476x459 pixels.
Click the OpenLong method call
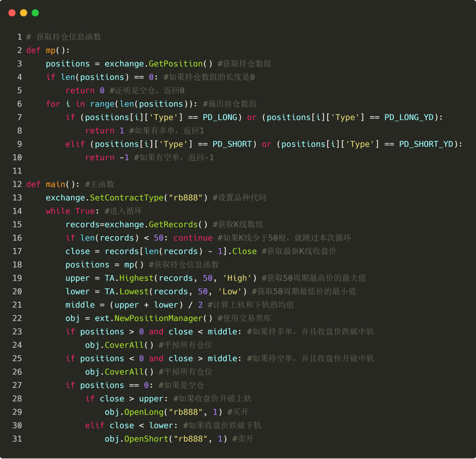point(144,412)
